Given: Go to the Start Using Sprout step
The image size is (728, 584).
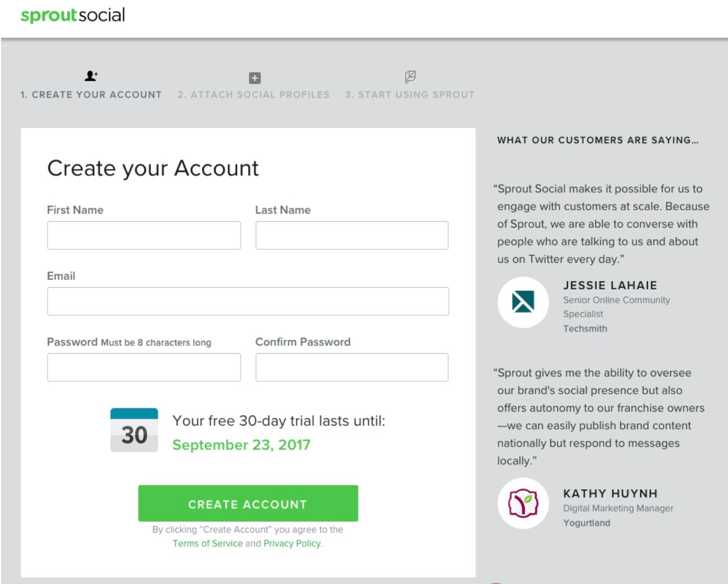Looking at the screenshot, I should point(410,95).
